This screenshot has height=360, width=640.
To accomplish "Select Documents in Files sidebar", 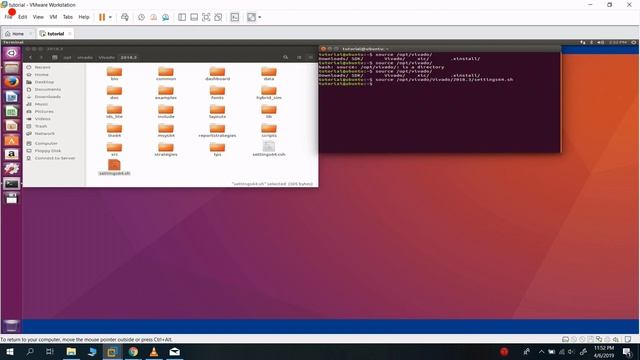I will [x=48, y=89].
